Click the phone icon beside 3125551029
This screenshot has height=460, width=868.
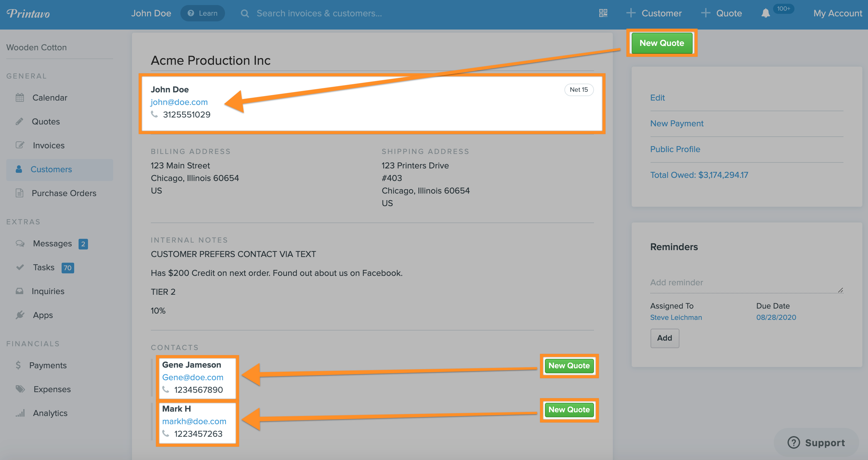(x=154, y=115)
